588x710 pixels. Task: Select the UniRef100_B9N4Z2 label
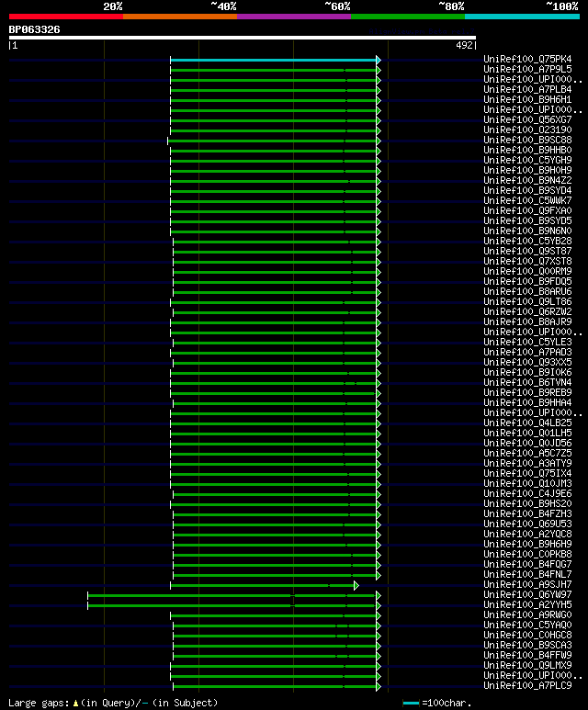527,181
